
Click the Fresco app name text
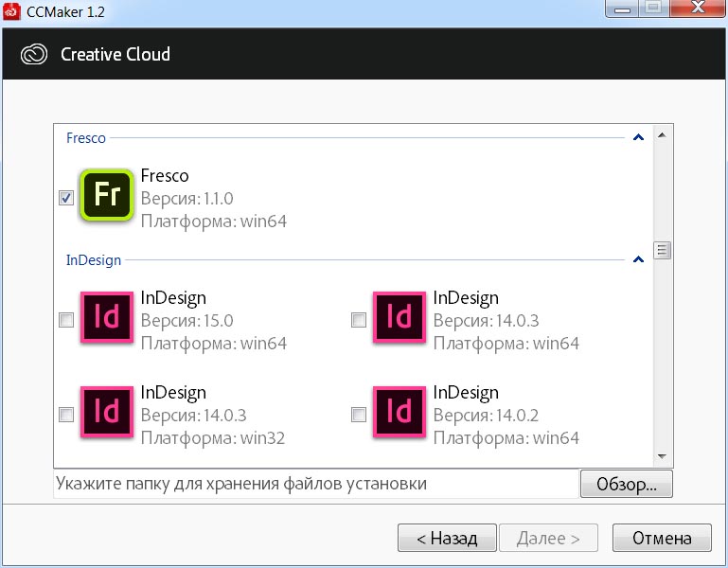pos(165,175)
